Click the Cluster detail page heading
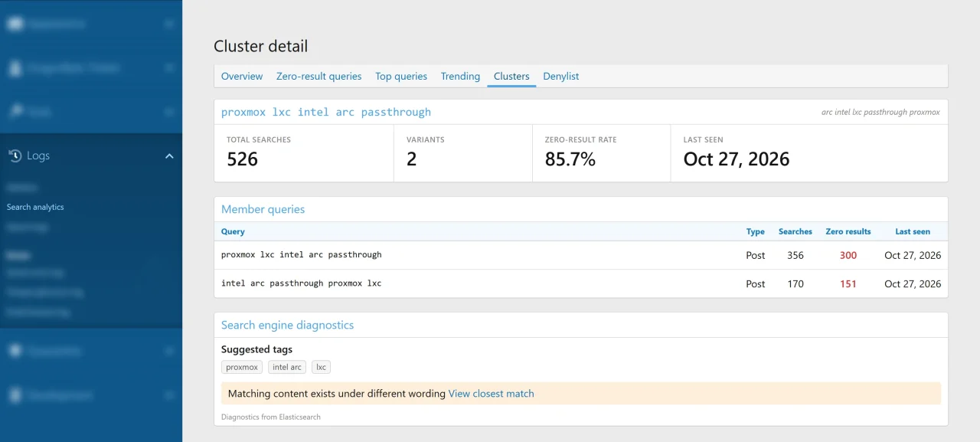980x442 pixels. click(260, 46)
